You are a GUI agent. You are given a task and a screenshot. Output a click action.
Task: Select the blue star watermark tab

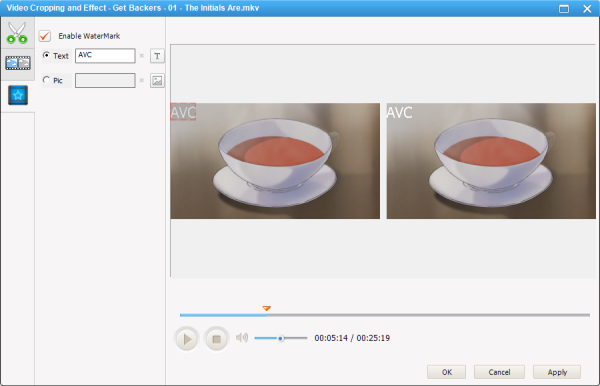18,95
